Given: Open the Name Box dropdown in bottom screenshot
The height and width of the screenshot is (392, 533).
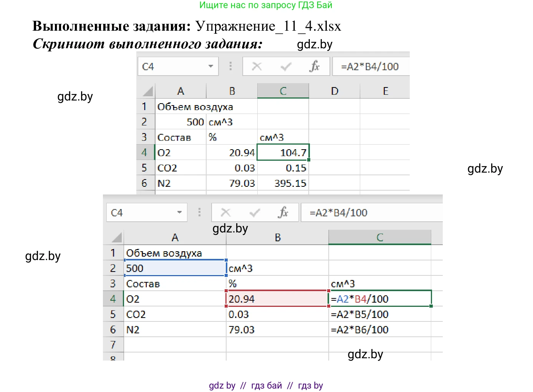Looking at the screenshot, I should pos(180,212).
